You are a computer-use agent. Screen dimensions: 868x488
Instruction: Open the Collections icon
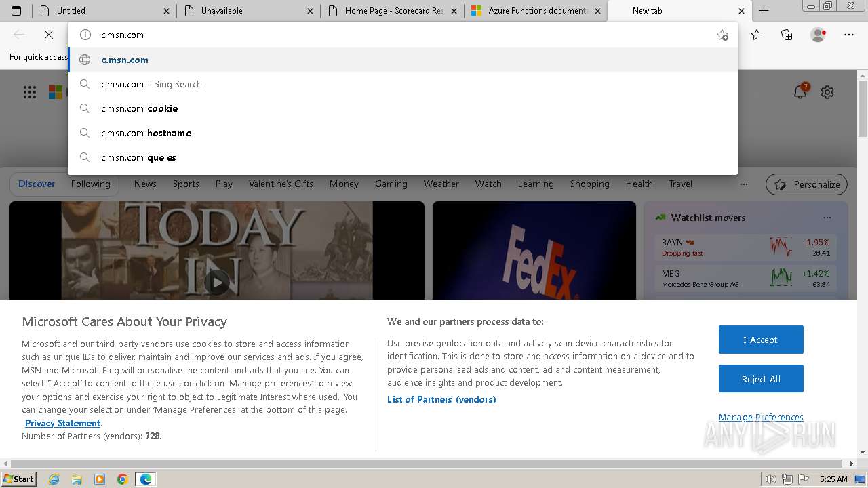[787, 35]
